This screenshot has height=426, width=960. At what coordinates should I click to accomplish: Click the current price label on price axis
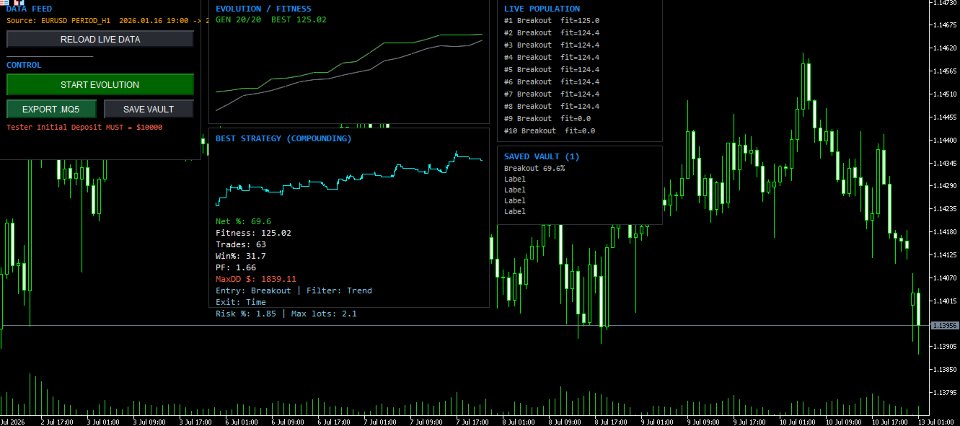[x=944, y=326]
